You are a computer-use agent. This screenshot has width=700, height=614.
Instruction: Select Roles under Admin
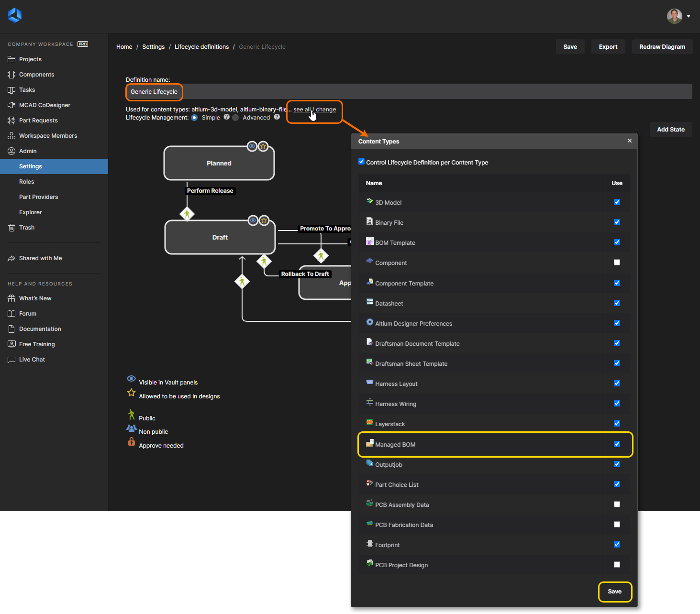[27, 182]
